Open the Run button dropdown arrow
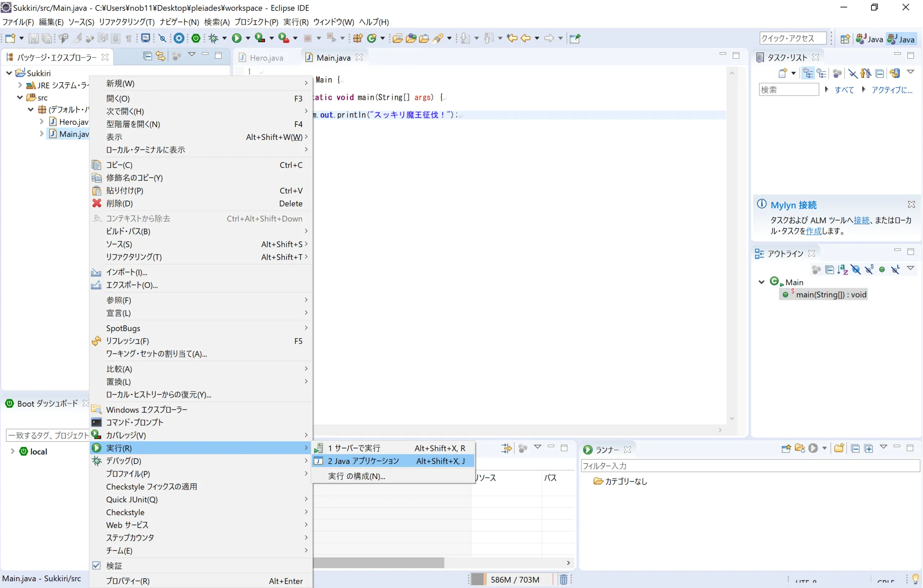This screenshot has height=588, width=923. coord(248,38)
